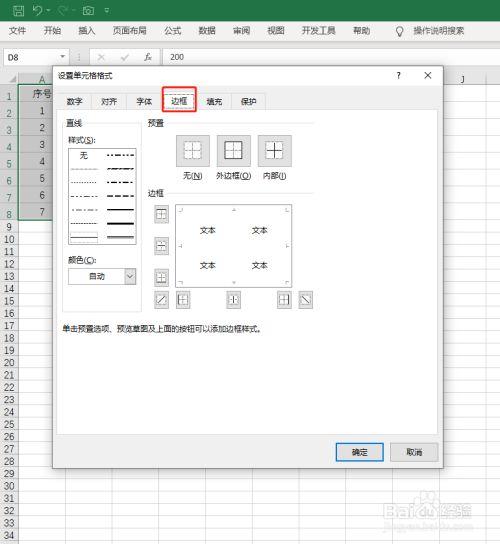Click the 内部(I) inside border preset
Screen dimensions: 500x544
(274, 151)
